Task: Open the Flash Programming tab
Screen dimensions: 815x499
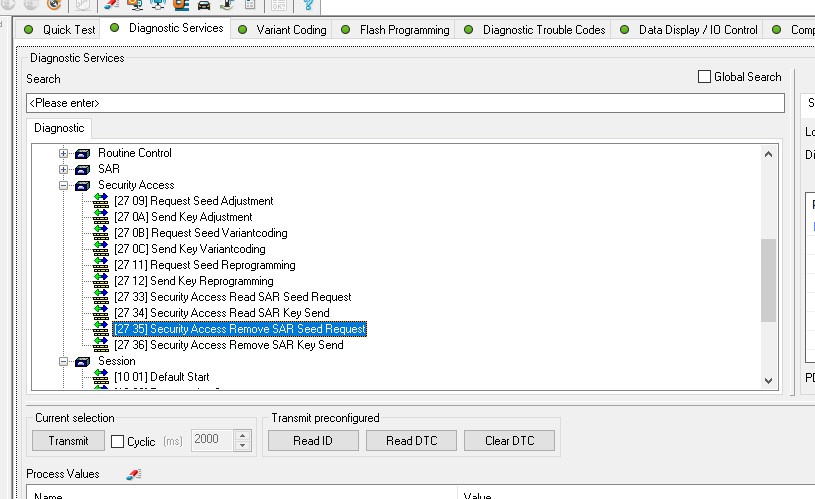Action: (x=403, y=29)
